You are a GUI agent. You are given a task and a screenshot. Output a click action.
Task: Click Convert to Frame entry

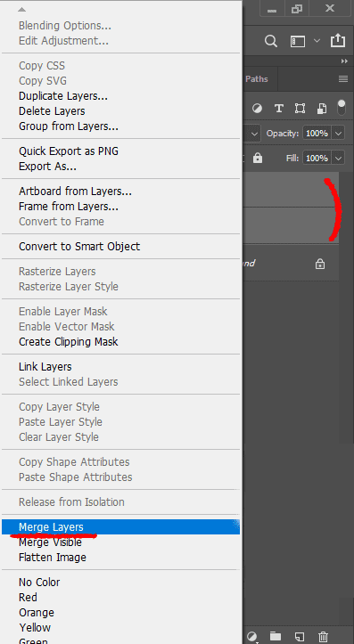tap(62, 222)
